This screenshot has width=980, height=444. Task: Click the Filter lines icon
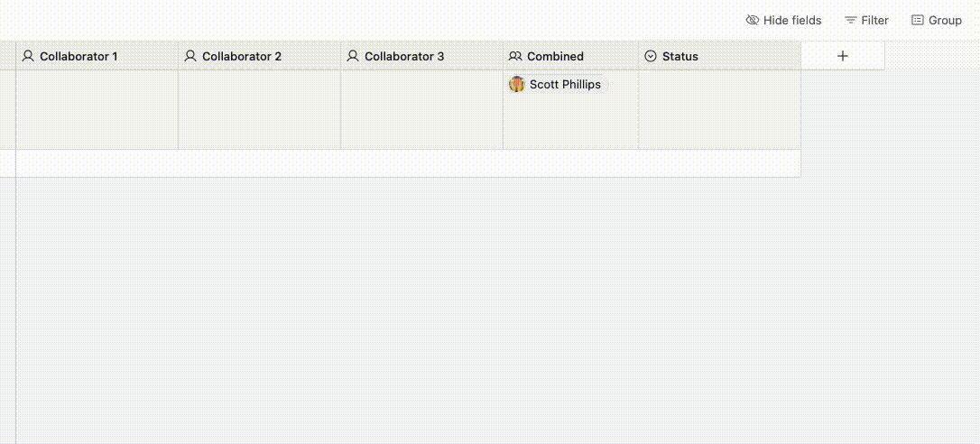point(851,20)
